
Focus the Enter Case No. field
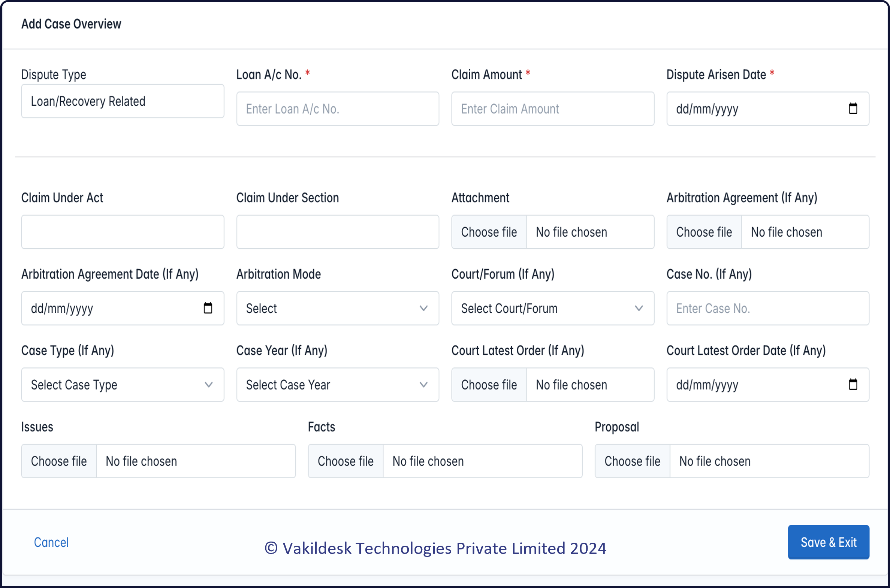tap(768, 308)
